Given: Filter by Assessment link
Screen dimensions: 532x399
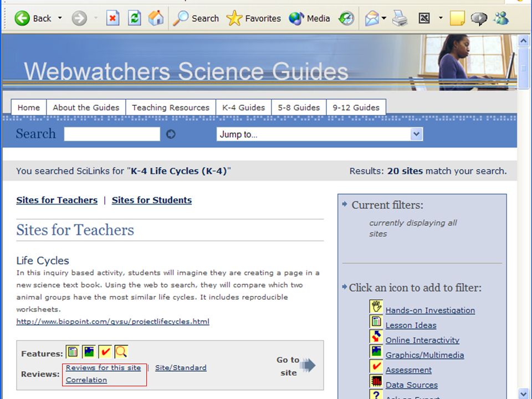Looking at the screenshot, I should pos(408,370).
